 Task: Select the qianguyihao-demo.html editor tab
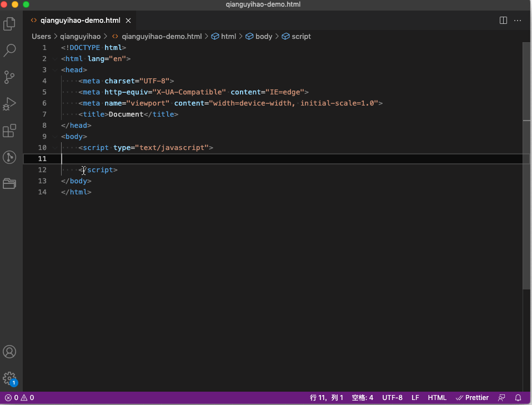(81, 21)
